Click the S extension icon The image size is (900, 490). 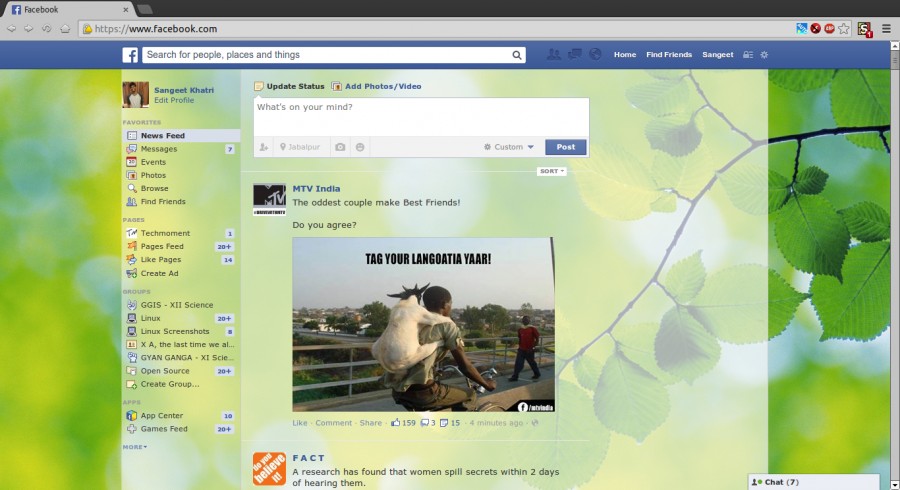coord(864,29)
